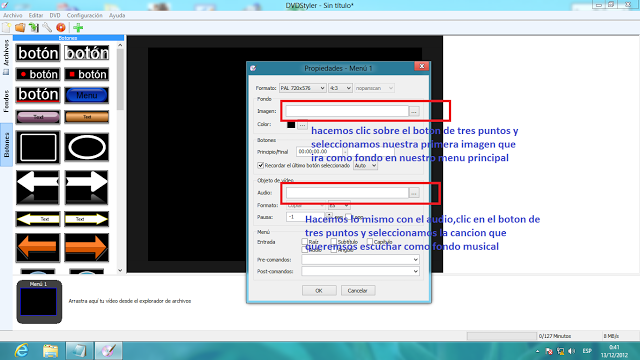Expand the Post-comandos combo box
Viewport: 640px width, 360px height.
[x=360, y=271]
